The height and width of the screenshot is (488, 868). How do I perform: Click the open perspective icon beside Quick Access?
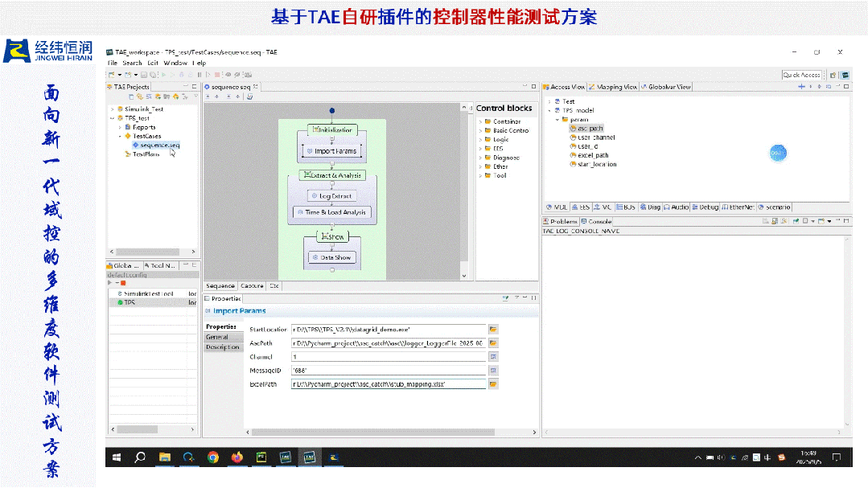click(x=833, y=75)
